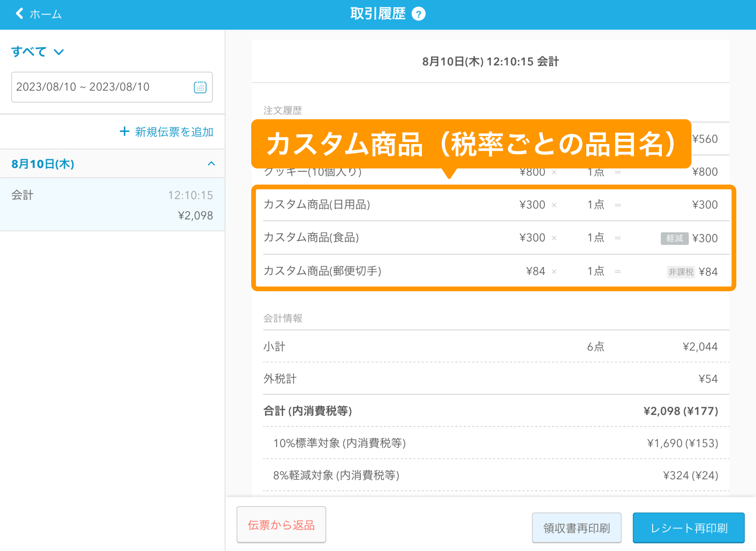Screen dimensions: 756x551
Task: Collapse the 8月10日(木) section
Action: [211, 164]
